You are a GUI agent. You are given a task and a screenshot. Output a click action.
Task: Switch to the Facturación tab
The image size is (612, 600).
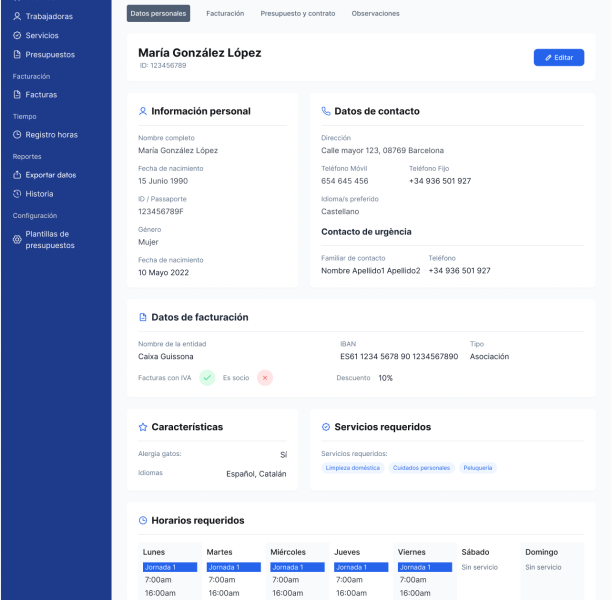[225, 14]
